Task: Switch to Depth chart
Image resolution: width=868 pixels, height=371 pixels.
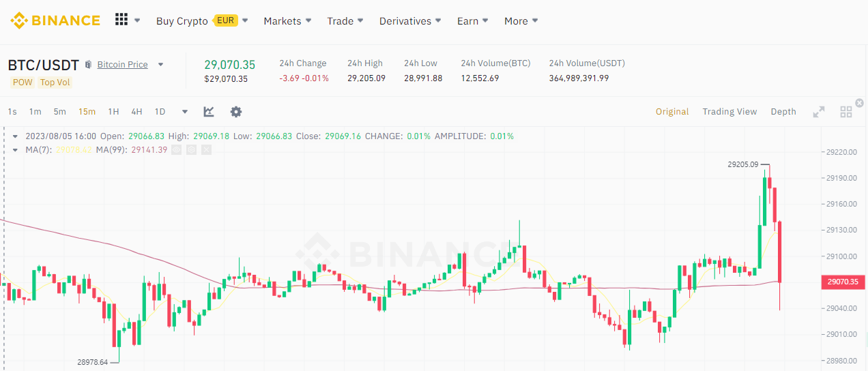Action: (x=783, y=112)
